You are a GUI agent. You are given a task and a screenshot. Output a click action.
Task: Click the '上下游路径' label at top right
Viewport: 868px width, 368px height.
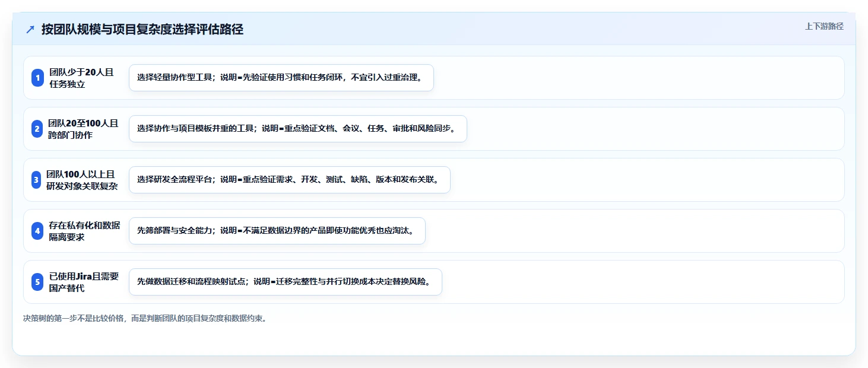824,26
